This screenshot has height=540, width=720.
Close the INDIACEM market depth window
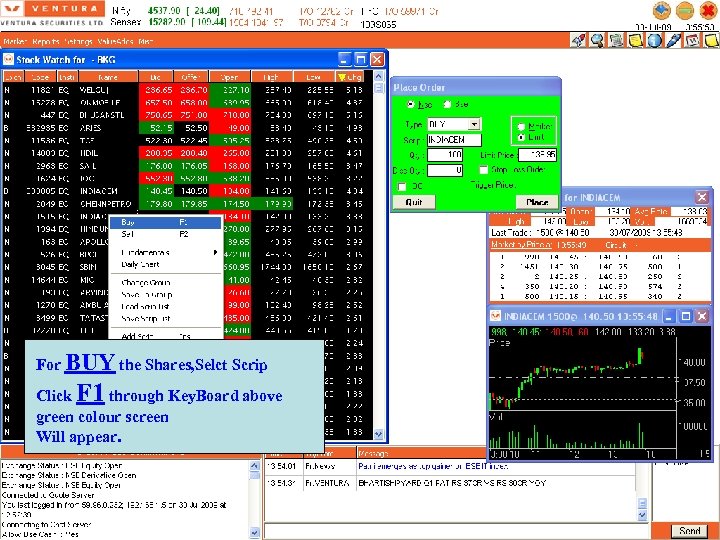click(x=702, y=197)
